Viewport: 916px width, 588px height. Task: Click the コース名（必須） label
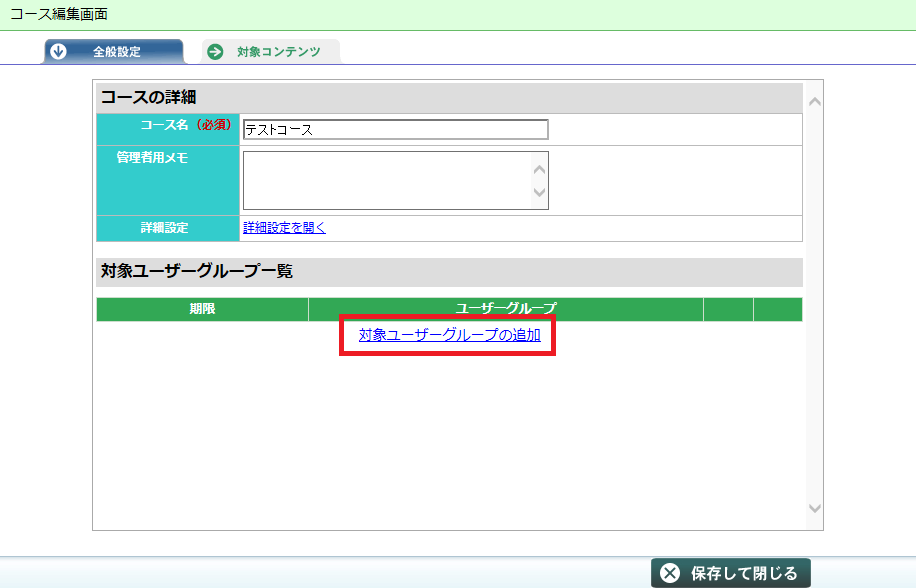click(x=186, y=125)
